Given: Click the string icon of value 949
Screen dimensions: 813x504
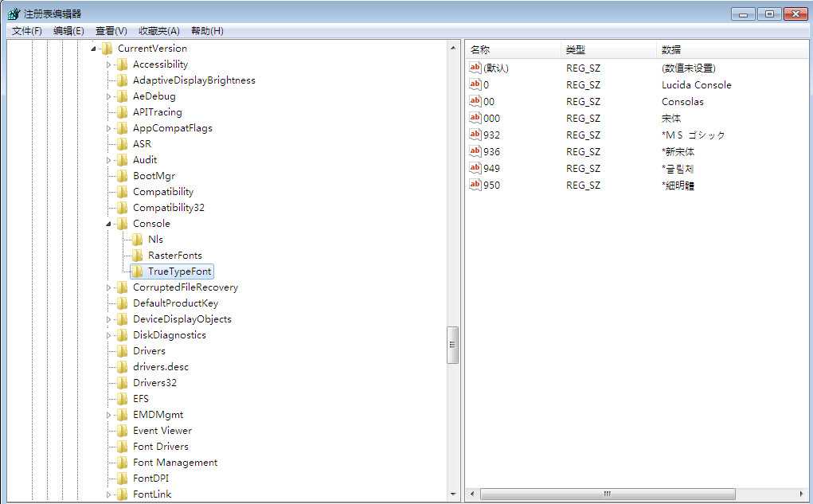Looking at the screenshot, I should coord(475,168).
